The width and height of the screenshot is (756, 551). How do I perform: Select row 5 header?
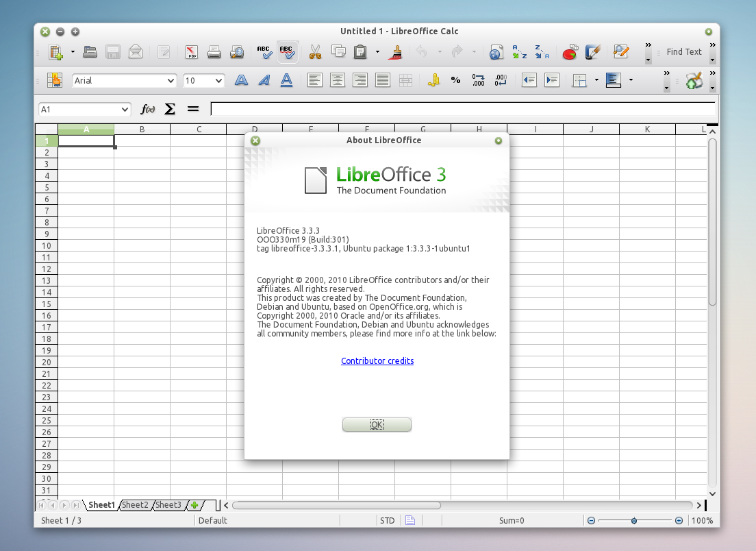[x=47, y=188]
